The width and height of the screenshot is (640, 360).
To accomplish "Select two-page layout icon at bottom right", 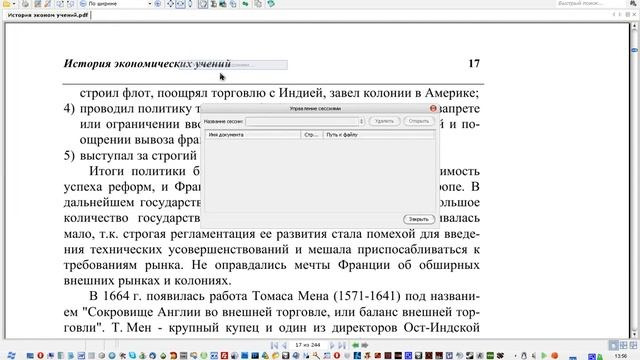I will [x=624, y=345].
